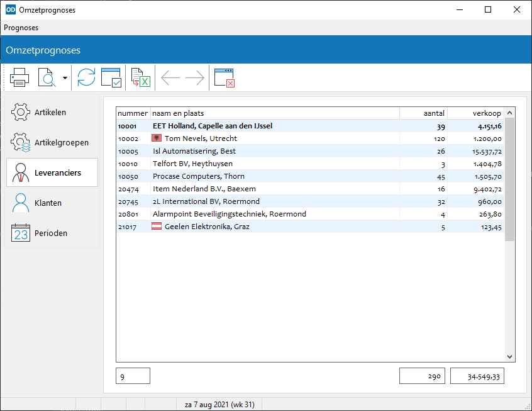The height and width of the screenshot is (411, 532).
Task: Click the total verkoop field 34.549,33
Action: coord(477,376)
